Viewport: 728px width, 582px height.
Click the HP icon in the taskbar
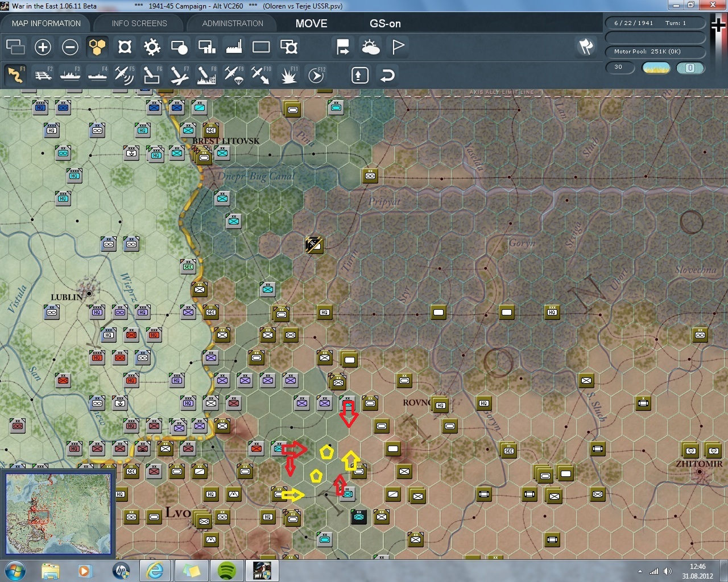pos(121,571)
